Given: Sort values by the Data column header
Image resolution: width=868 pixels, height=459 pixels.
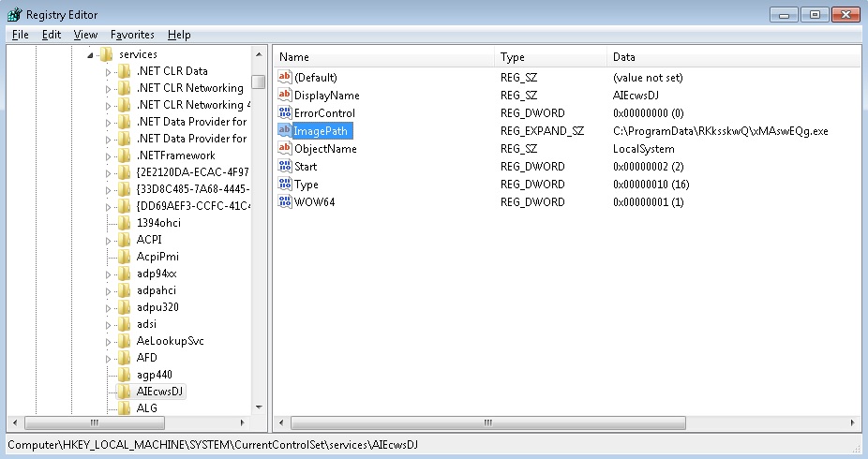Looking at the screenshot, I should click(733, 57).
